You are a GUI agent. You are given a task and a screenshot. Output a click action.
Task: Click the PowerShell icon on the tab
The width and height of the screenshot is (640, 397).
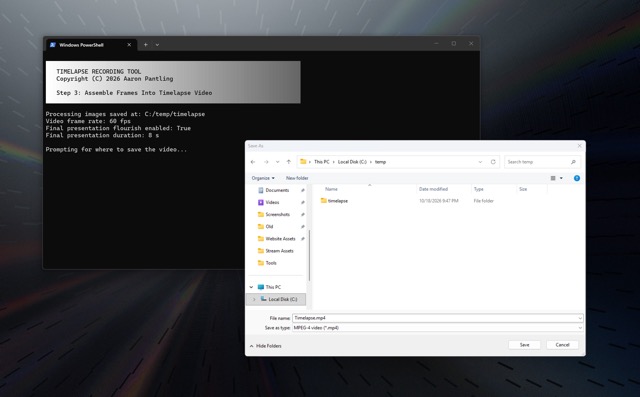(53, 45)
